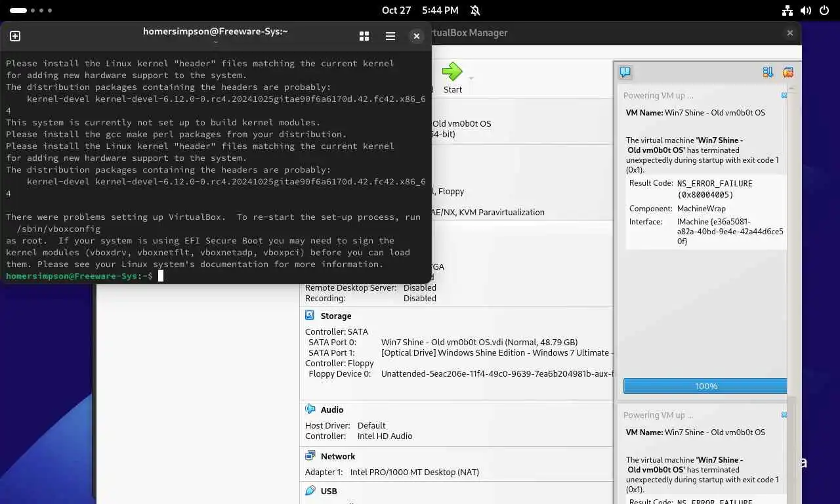
Task: Click the USB section plug icon
Action: coord(310,490)
